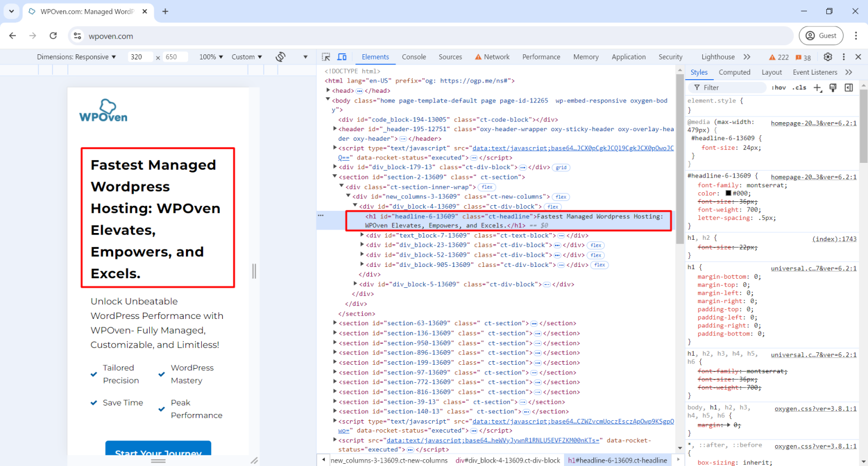Add a new style rule with the plus icon
868x466 pixels.
817,87
